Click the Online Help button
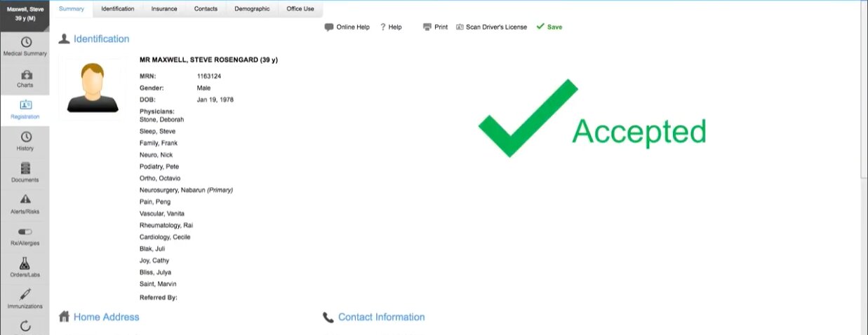 point(347,27)
